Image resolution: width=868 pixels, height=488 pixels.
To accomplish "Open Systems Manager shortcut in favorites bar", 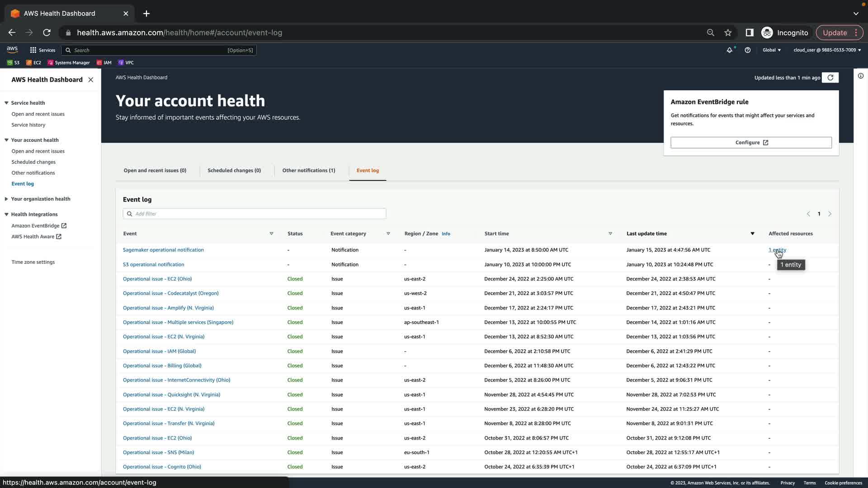I will (x=69, y=63).
